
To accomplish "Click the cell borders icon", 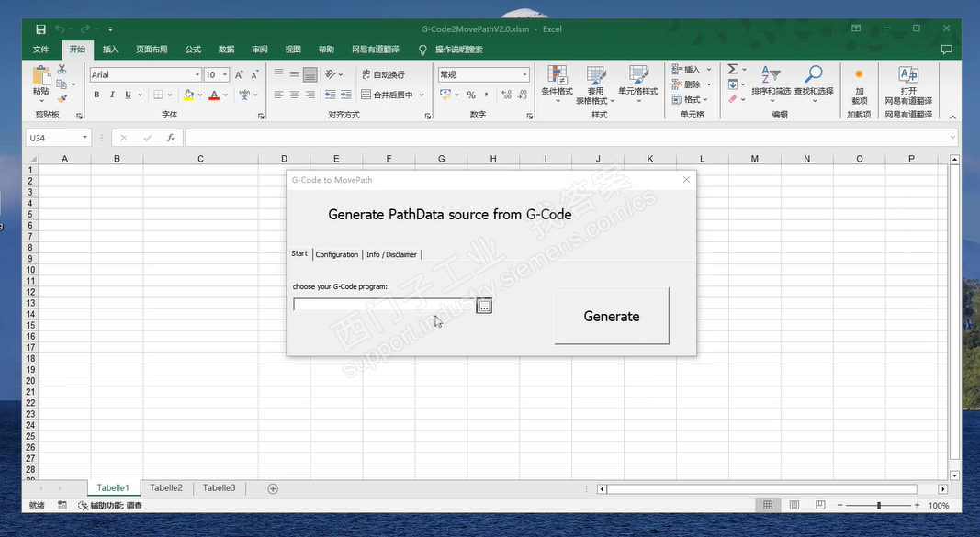I will (x=158, y=95).
